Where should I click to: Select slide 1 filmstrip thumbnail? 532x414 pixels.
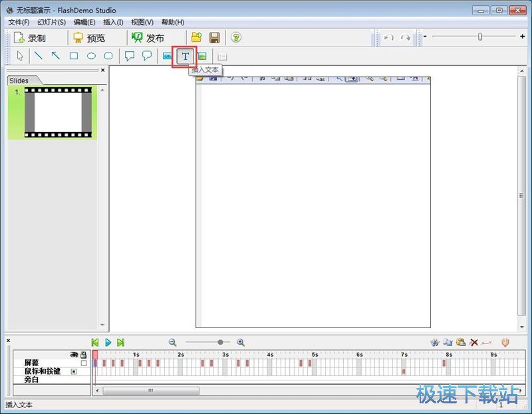coord(58,112)
